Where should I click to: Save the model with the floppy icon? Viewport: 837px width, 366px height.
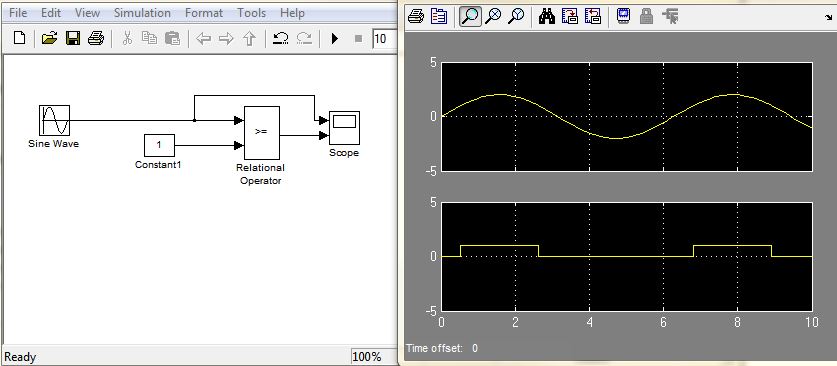pyautogui.click(x=73, y=38)
